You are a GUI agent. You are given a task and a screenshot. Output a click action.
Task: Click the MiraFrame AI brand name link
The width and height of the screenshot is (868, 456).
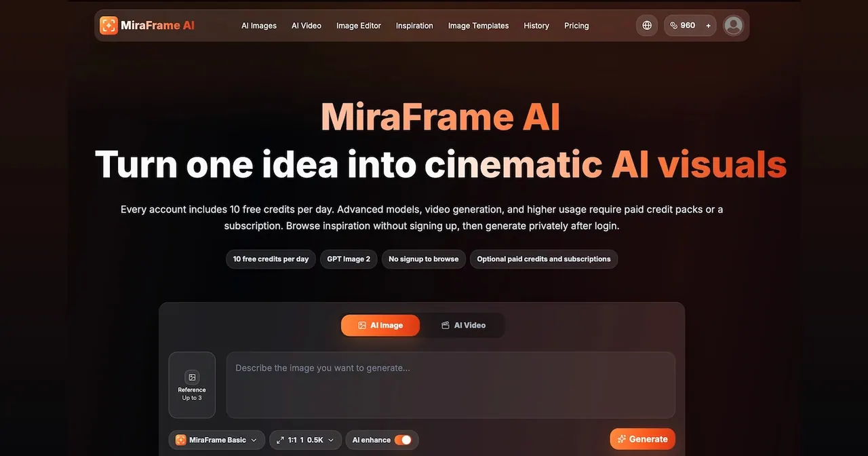coord(157,25)
